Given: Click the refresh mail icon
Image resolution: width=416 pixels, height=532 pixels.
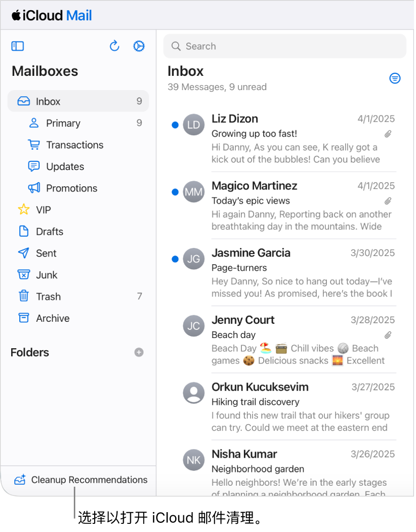Looking at the screenshot, I should click(115, 46).
